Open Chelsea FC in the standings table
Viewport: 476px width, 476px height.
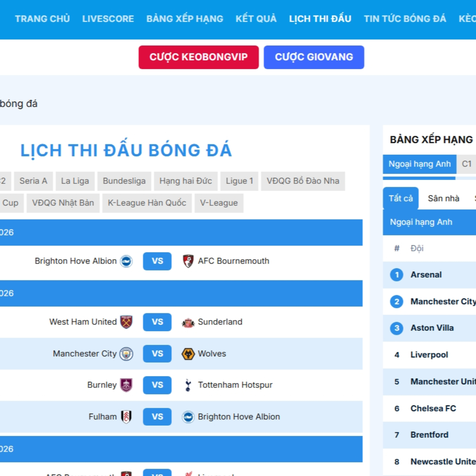(x=433, y=409)
